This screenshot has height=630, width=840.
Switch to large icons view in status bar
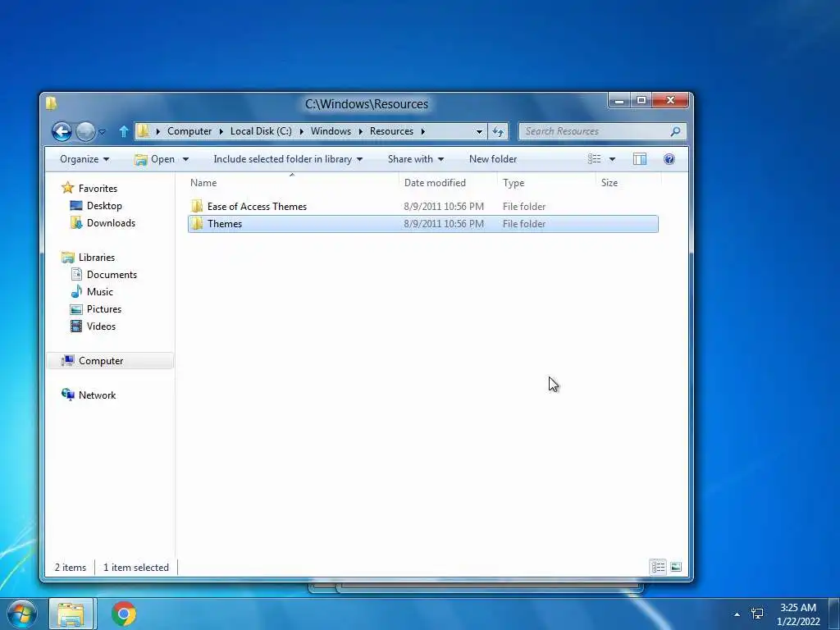676,567
